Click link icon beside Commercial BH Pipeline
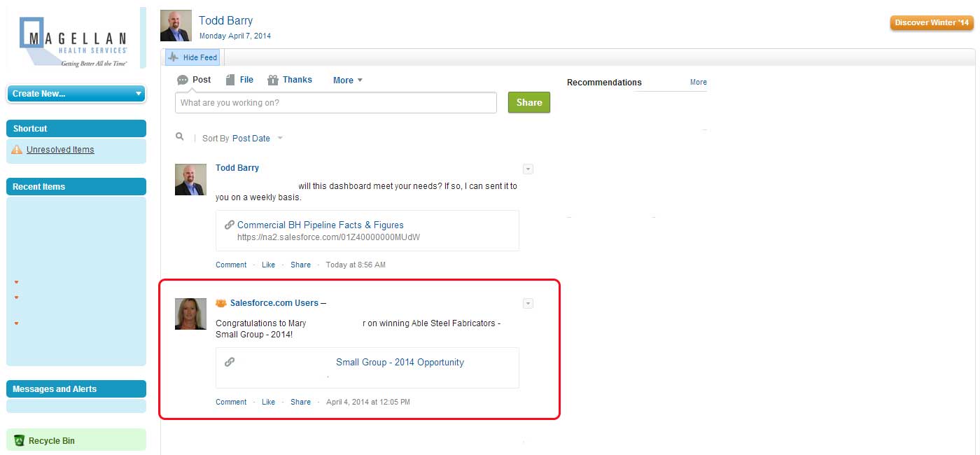 coord(230,225)
